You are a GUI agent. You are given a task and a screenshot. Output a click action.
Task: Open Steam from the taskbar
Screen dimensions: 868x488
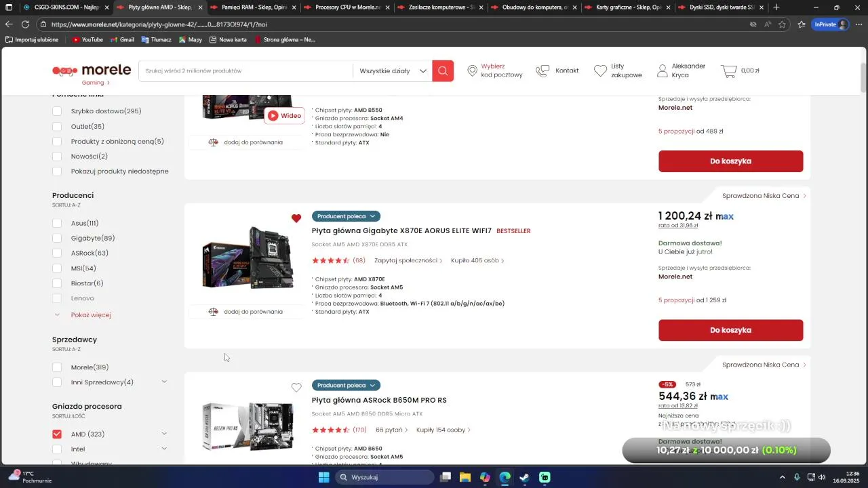525,477
